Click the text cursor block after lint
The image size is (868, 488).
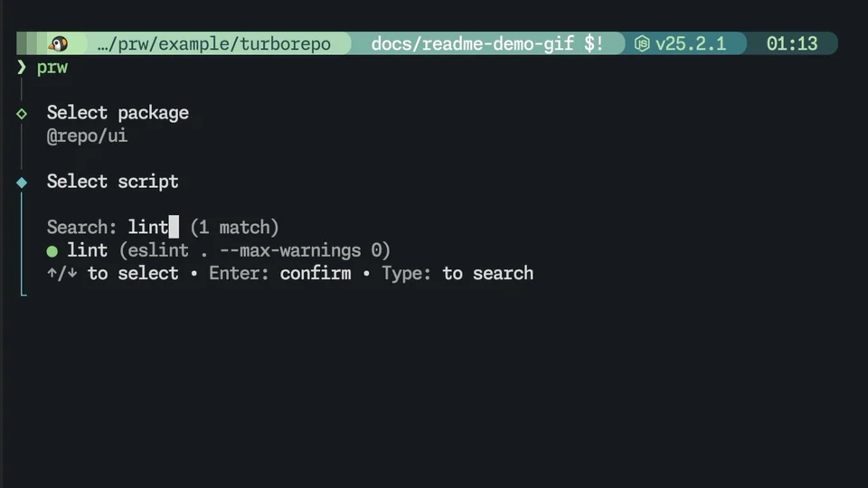tap(174, 227)
